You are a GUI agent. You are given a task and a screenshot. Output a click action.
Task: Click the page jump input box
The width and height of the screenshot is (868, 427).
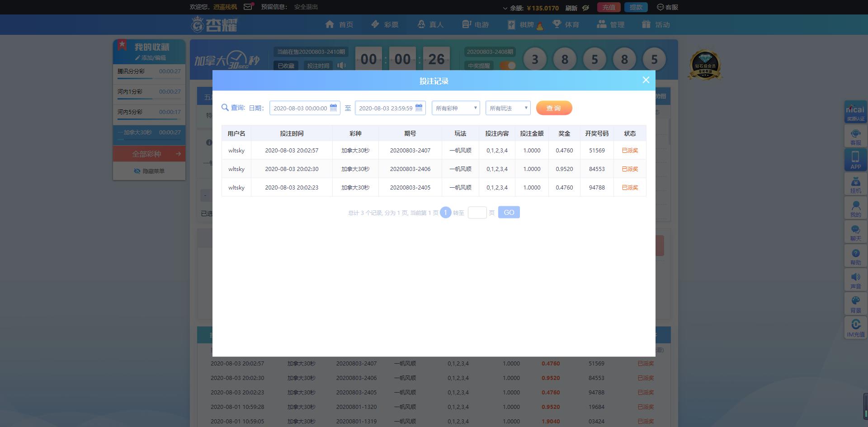tap(477, 213)
